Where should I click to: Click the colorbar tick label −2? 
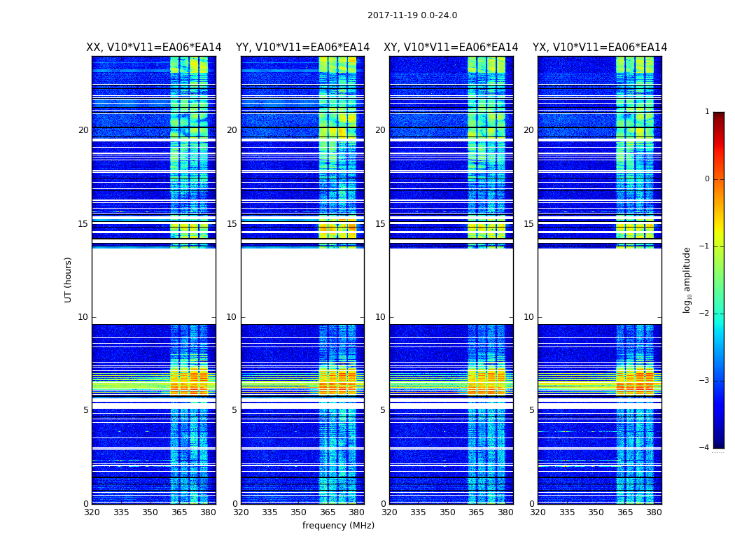[x=706, y=314]
